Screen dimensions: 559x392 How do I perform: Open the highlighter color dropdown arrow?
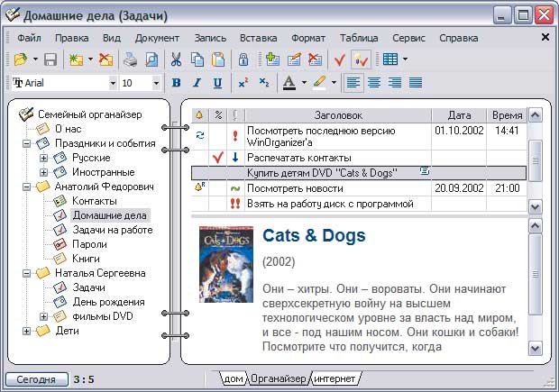(334, 83)
